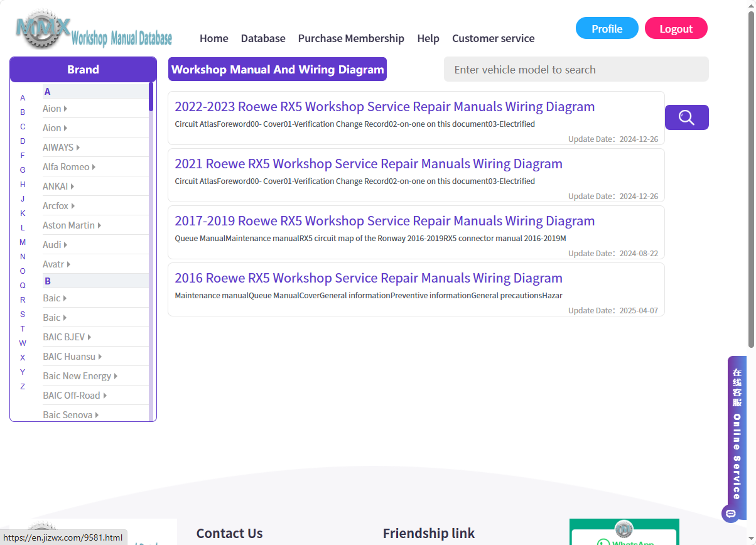Focus the vehicle model search field

pos(576,69)
